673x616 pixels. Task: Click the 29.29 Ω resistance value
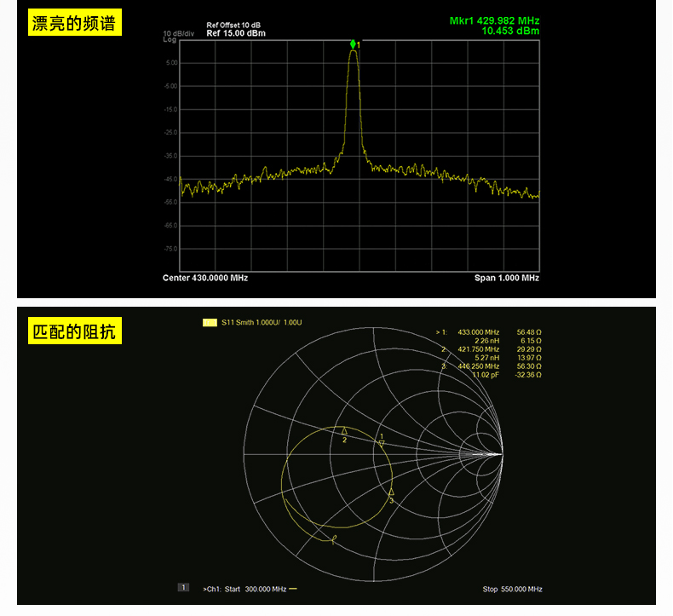click(x=529, y=349)
